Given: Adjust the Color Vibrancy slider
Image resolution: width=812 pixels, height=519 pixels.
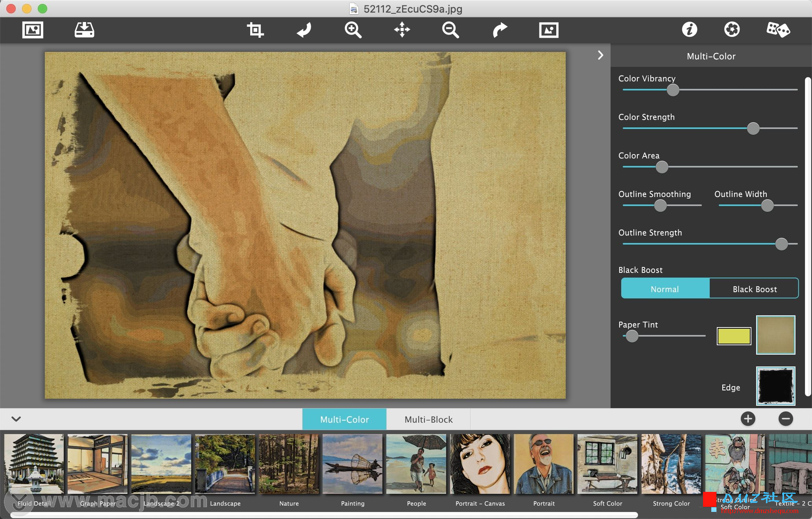Looking at the screenshot, I should coord(673,90).
